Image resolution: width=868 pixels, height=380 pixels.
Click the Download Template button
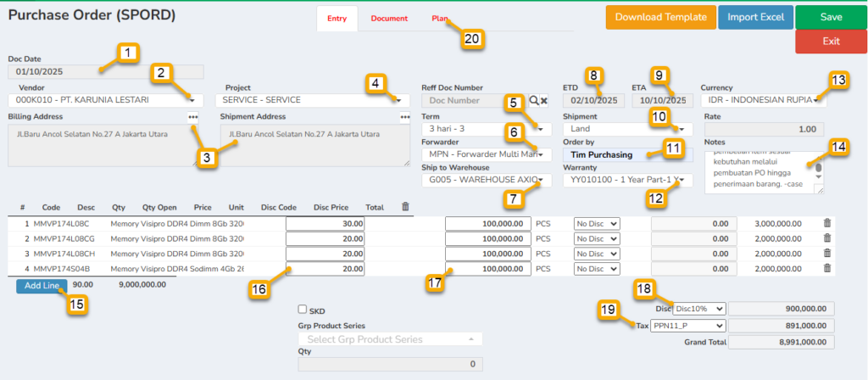click(659, 18)
